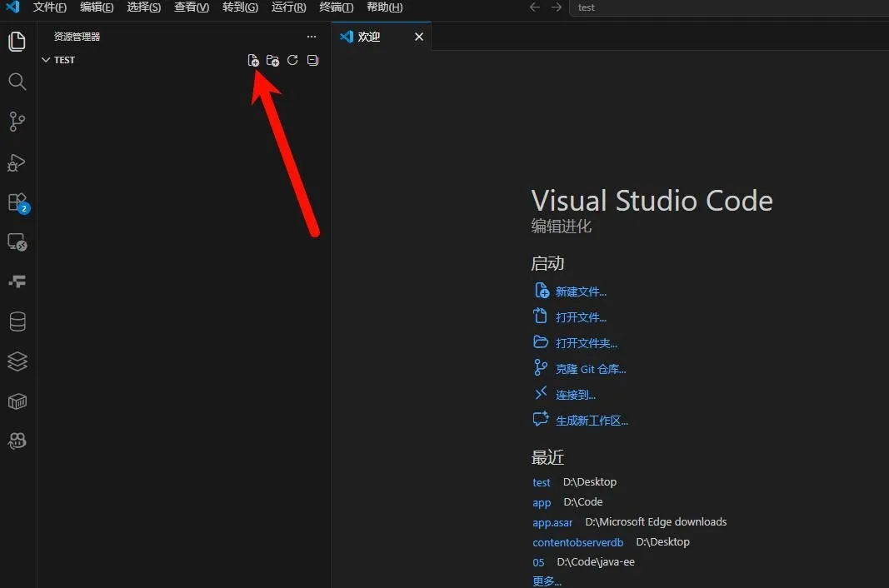889x588 pixels.
Task: Click the 打开文件夹... link
Action: 587,343
